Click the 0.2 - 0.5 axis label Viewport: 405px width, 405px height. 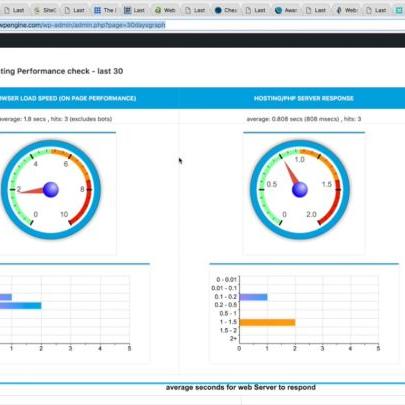coord(226,305)
